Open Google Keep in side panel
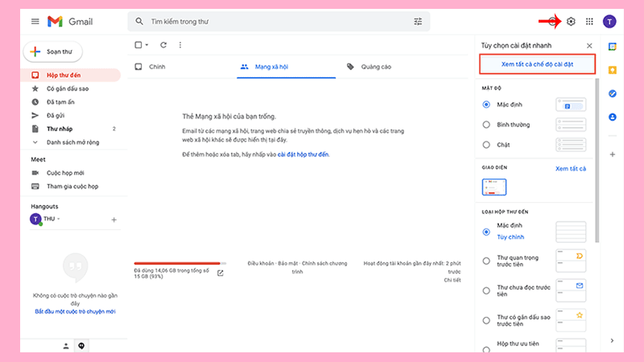Viewport: 644px width, 362px height. 613,70
